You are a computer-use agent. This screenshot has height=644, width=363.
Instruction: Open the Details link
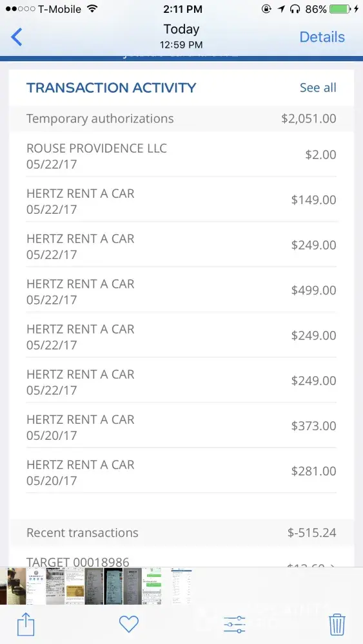[322, 37]
